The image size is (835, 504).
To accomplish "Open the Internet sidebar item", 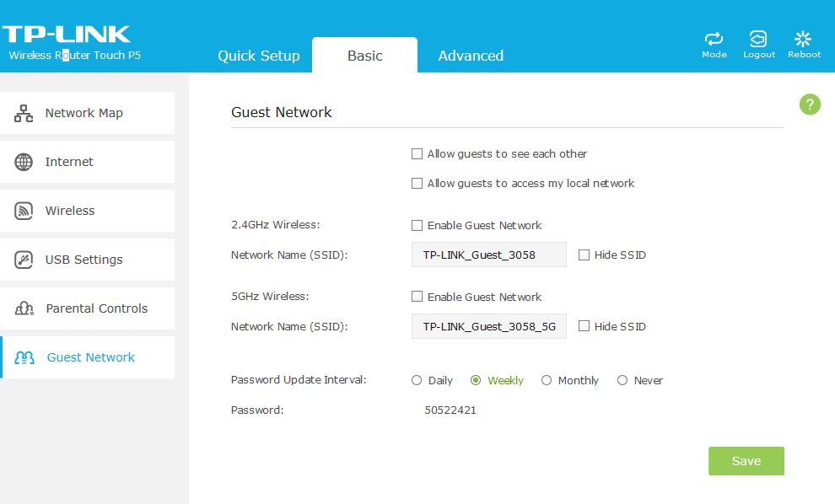I will [x=88, y=162].
